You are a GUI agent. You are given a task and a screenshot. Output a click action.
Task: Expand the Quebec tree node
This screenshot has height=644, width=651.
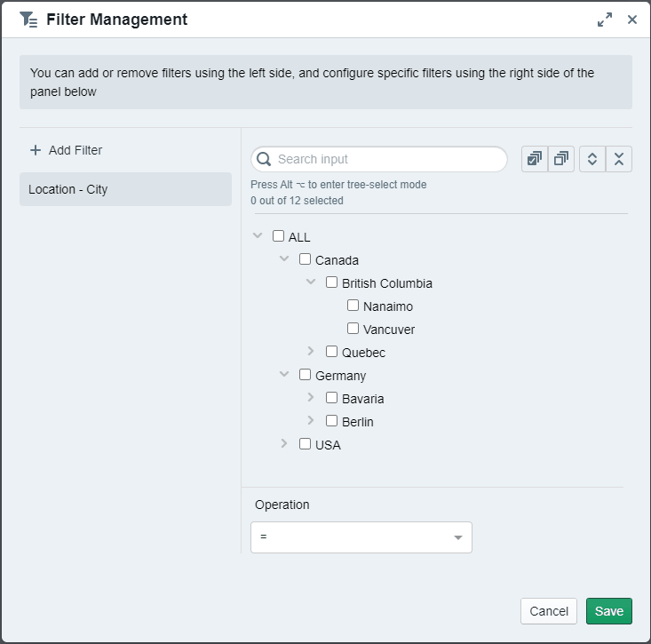tap(311, 352)
